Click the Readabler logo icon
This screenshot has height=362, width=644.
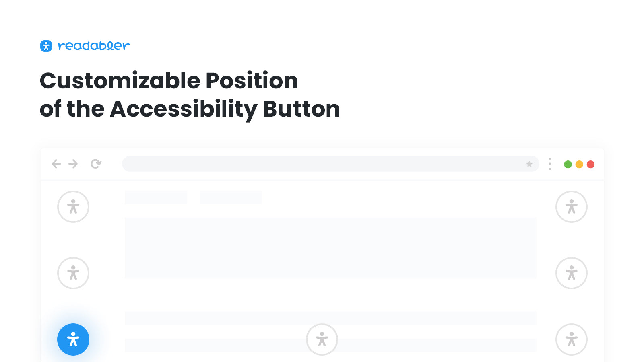(x=46, y=46)
